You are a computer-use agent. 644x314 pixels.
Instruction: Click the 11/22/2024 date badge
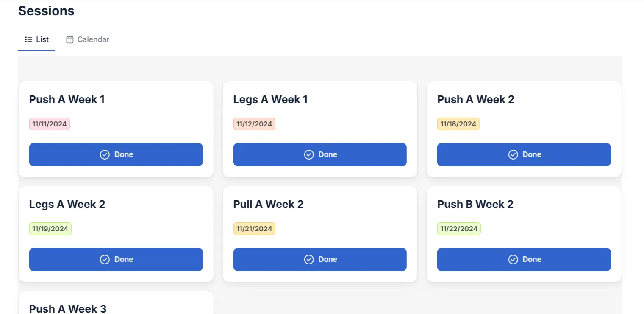pos(459,229)
